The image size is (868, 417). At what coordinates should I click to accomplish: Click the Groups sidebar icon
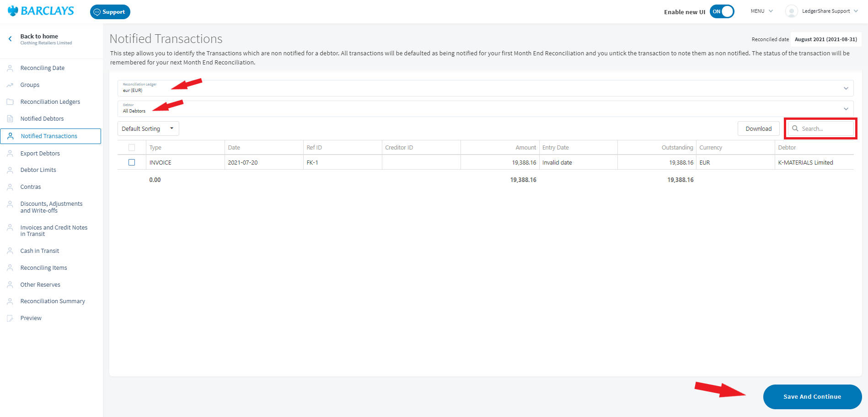10,85
